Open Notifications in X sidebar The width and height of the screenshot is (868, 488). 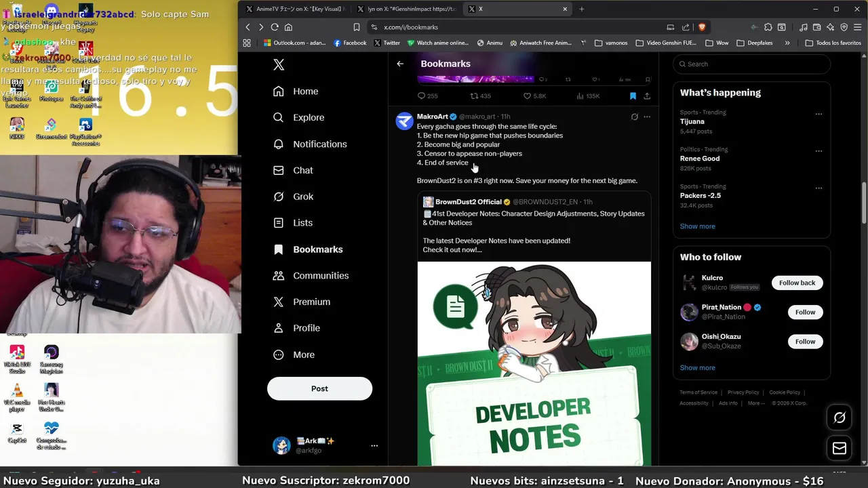click(x=310, y=144)
